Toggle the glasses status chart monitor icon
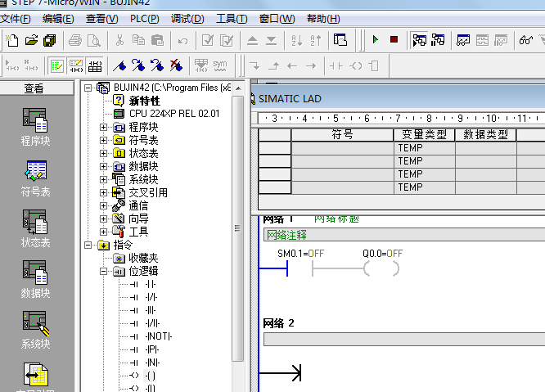 (x=526, y=39)
